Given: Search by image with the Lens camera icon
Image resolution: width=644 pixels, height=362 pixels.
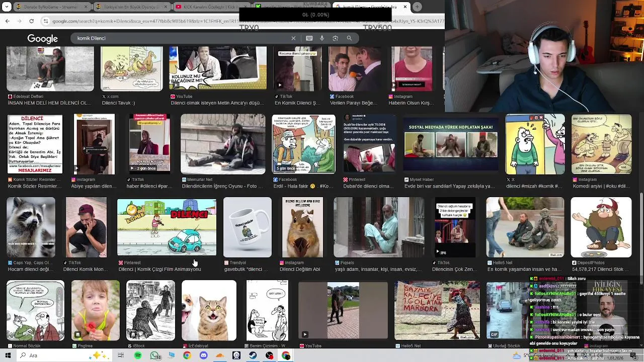Looking at the screenshot, I should coord(335,38).
